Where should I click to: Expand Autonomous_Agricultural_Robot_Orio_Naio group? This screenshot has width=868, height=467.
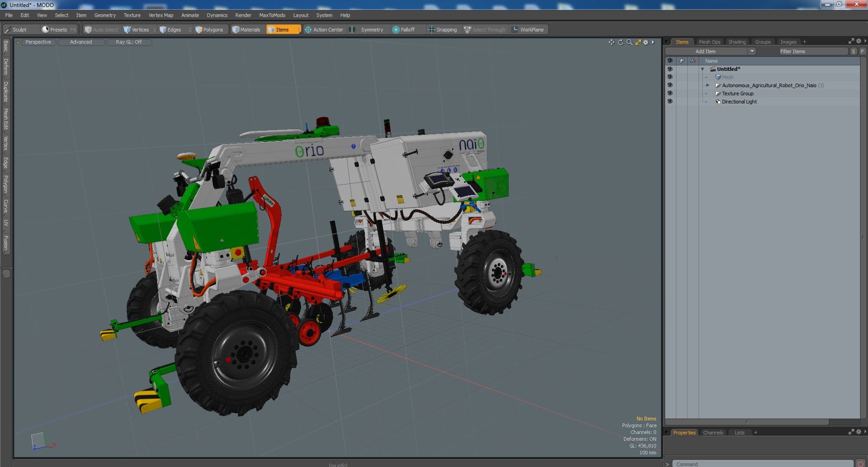click(708, 85)
